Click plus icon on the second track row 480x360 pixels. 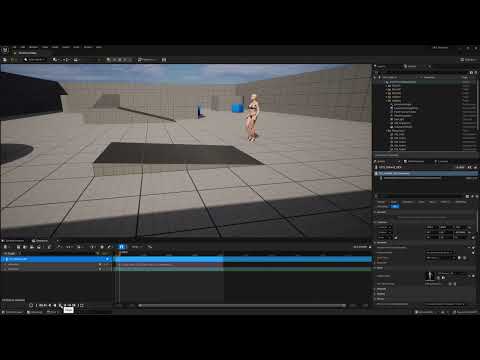[100, 265]
